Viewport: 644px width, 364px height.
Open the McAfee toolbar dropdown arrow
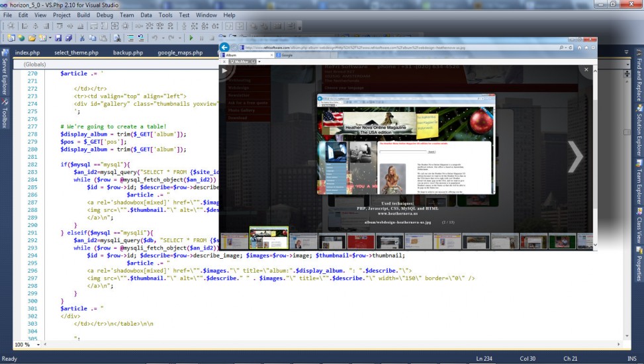[259, 62]
